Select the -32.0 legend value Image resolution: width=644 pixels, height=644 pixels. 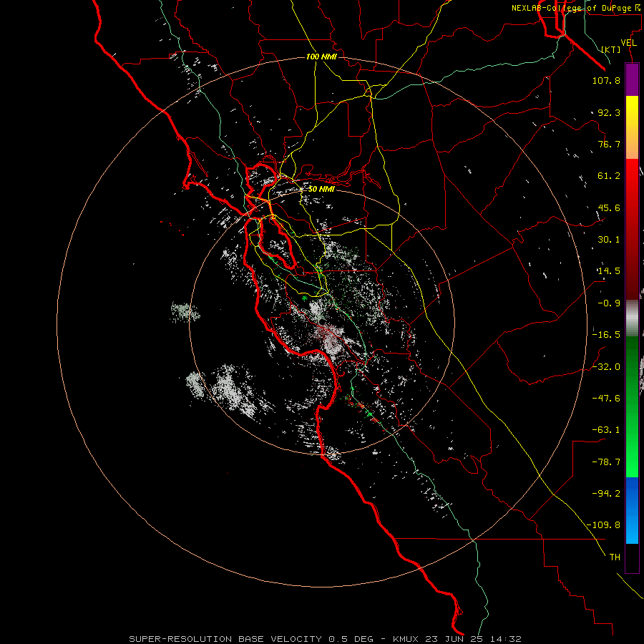[x=606, y=367]
